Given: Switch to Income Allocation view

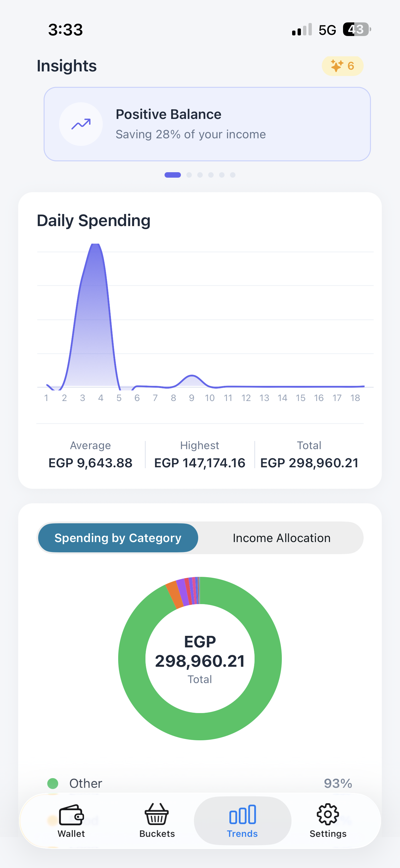Looking at the screenshot, I should pos(281,538).
